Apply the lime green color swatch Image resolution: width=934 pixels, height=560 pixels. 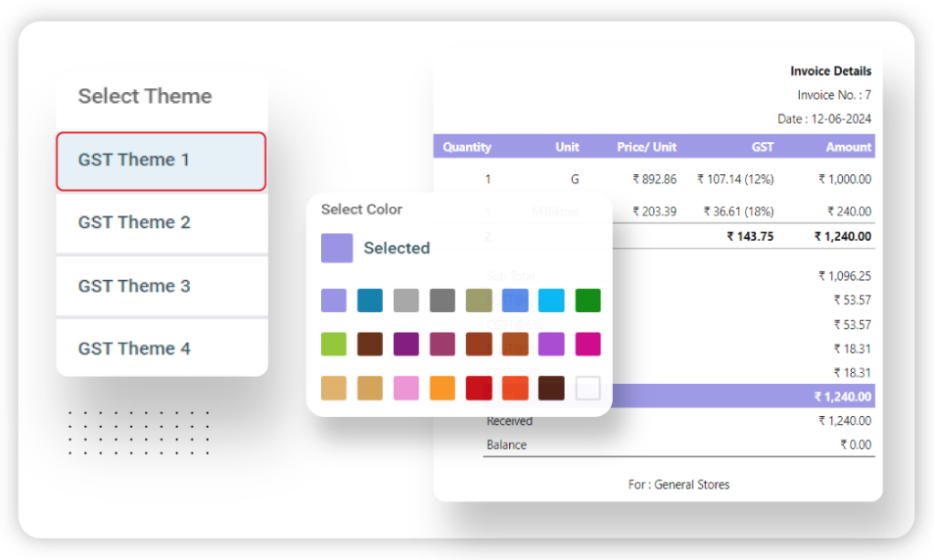[334, 344]
